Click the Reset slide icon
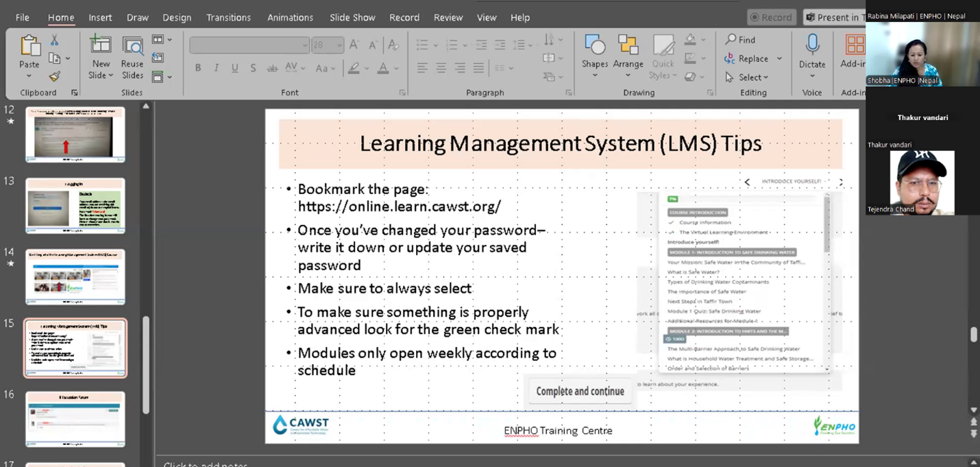This screenshot has height=467, width=980. [x=158, y=58]
